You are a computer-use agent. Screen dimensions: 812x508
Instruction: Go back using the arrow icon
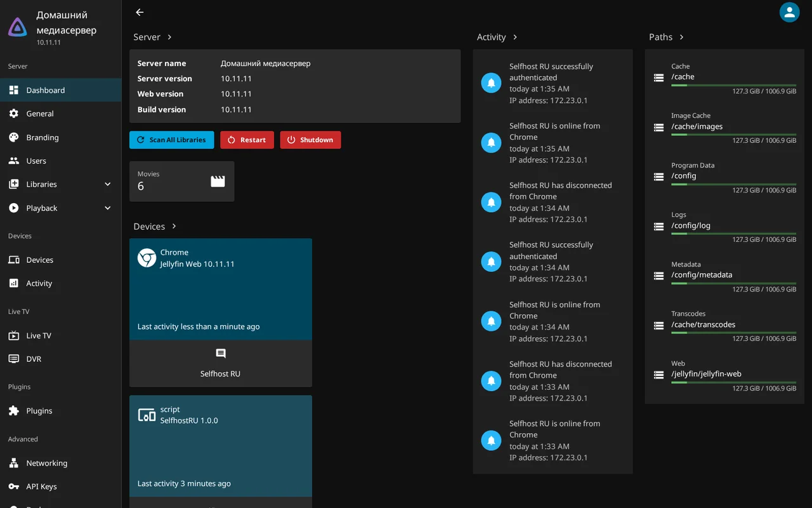pyautogui.click(x=140, y=12)
